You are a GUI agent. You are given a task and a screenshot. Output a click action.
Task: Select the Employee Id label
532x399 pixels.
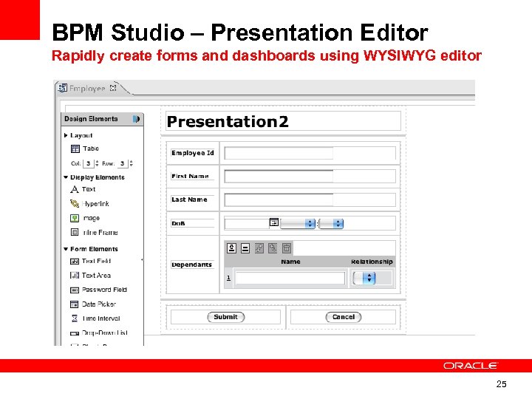tap(193, 153)
